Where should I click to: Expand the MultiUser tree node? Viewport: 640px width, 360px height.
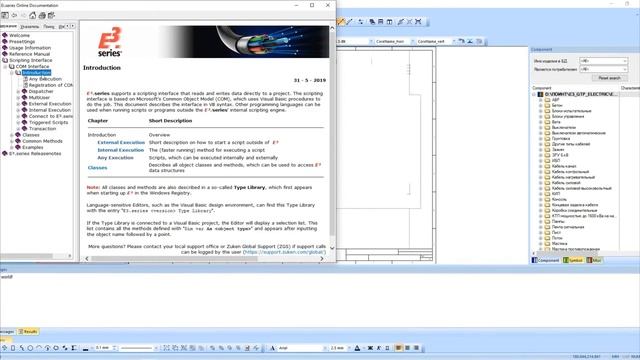tap(18, 98)
